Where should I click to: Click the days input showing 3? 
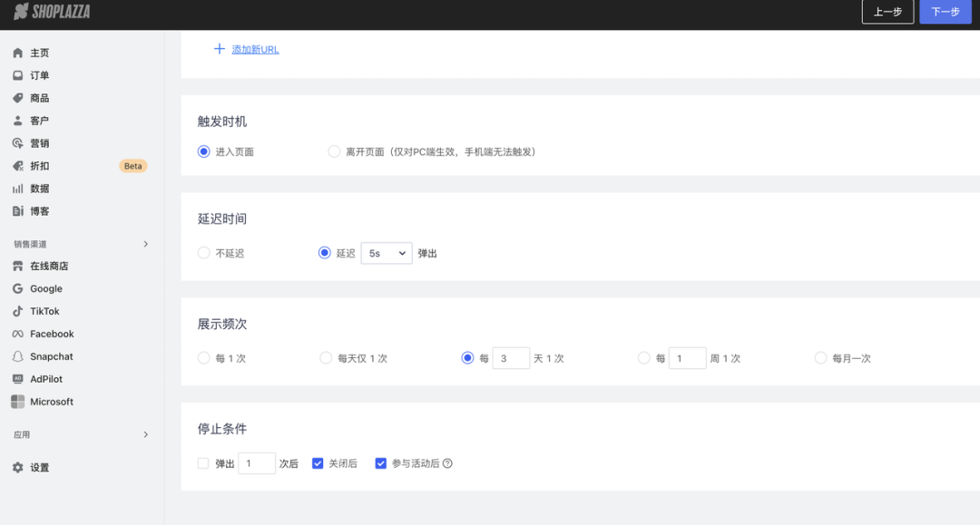(x=511, y=358)
